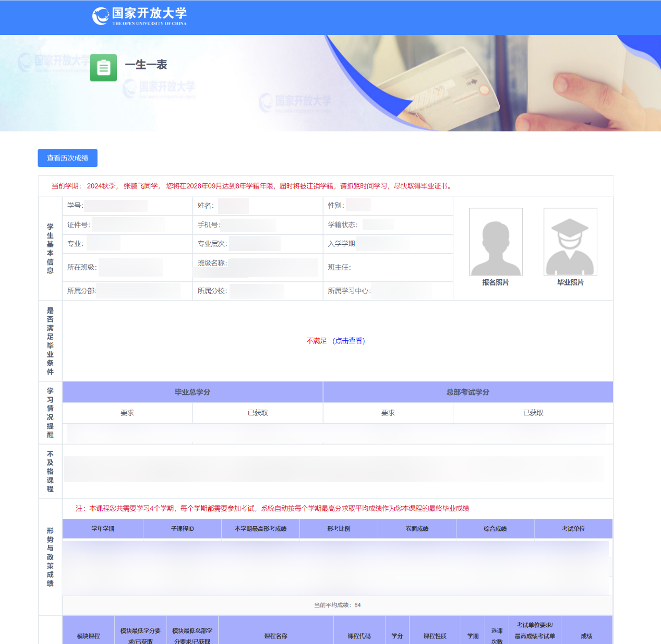Image resolution: width=661 pixels, height=644 pixels.
Task: Select the 子课程ID column header
Action: tap(182, 529)
